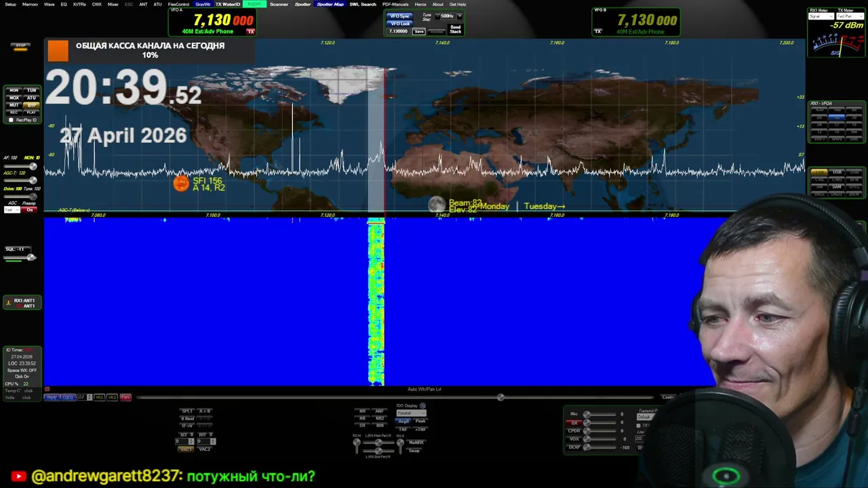Click the A > B copy button

pos(205,411)
